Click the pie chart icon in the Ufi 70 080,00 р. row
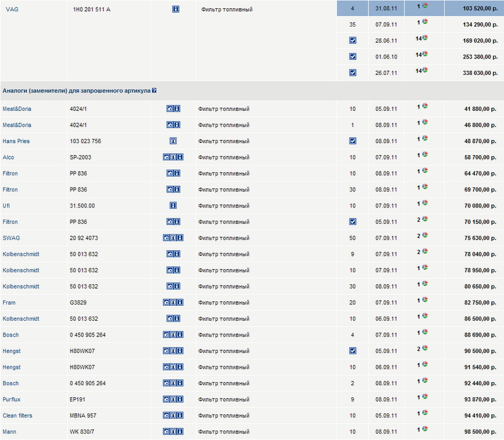 coord(425,202)
